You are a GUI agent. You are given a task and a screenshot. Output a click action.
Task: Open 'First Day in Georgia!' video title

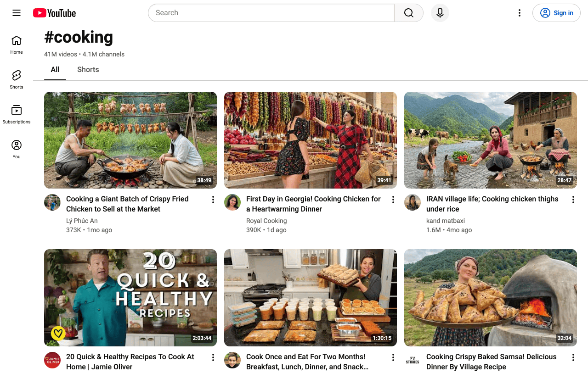click(313, 204)
